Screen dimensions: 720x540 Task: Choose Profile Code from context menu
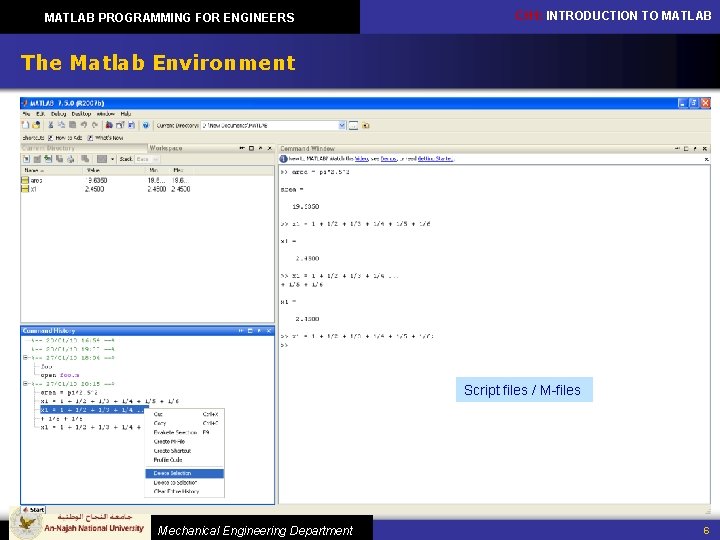click(x=185, y=460)
